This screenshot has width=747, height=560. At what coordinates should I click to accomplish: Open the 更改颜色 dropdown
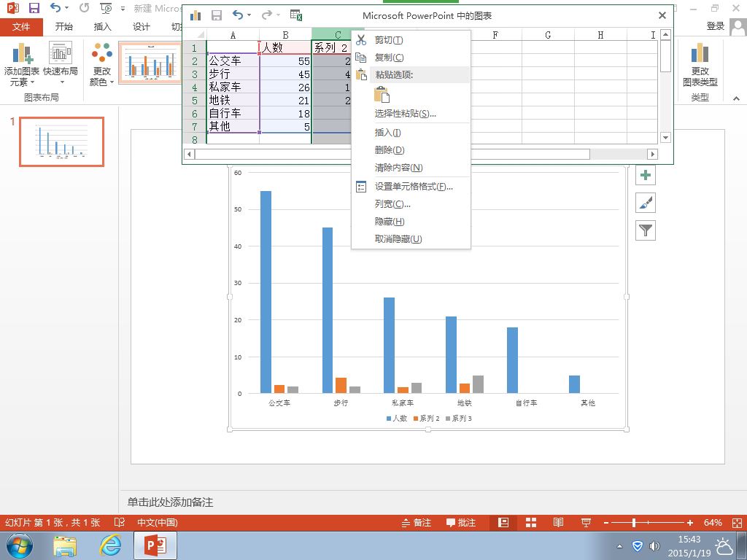click(102, 64)
